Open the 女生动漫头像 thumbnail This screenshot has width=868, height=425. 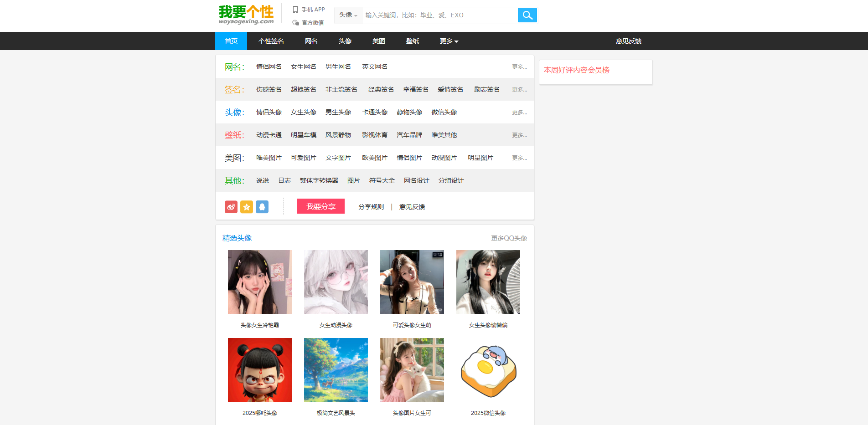pyautogui.click(x=336, y=282)
